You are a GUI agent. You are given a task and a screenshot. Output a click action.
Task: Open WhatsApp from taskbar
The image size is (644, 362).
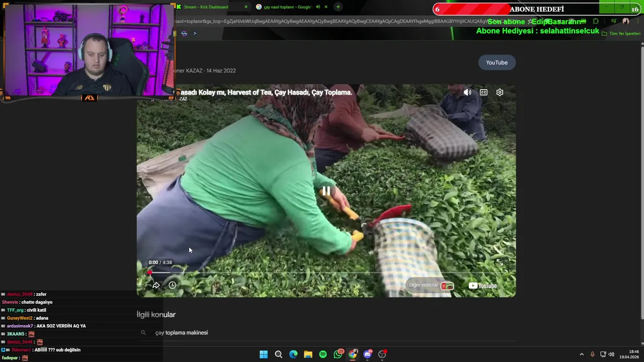[x=338, y=354]
